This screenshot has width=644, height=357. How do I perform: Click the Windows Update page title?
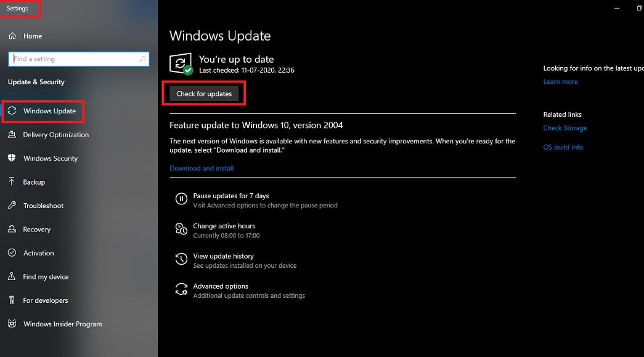click(x=220, y=36)
